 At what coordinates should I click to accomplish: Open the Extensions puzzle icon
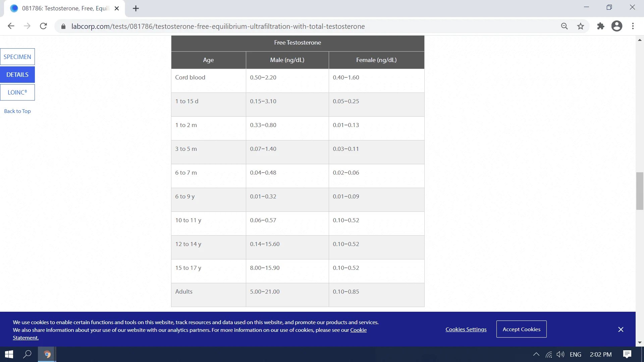(600, 26)
